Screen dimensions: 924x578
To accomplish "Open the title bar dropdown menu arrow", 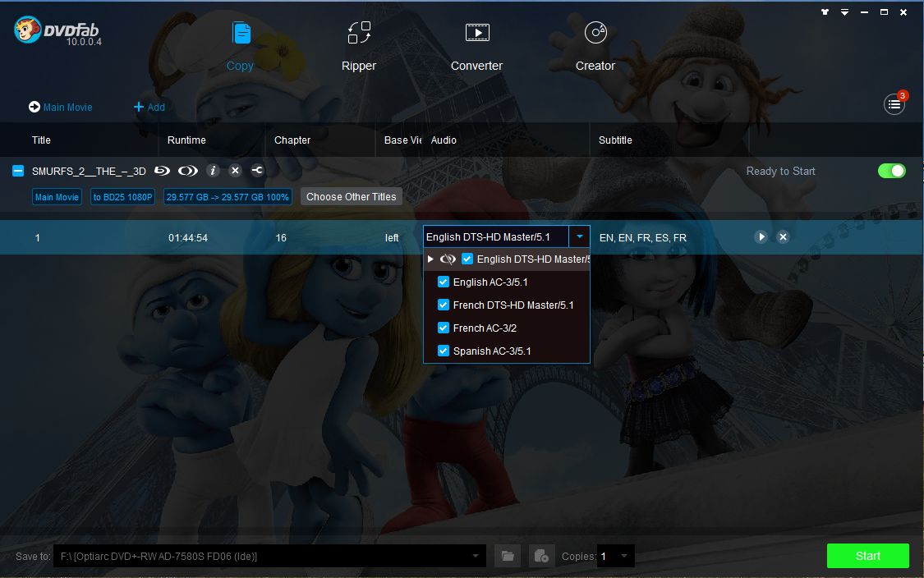I will (x=844, y=11).
